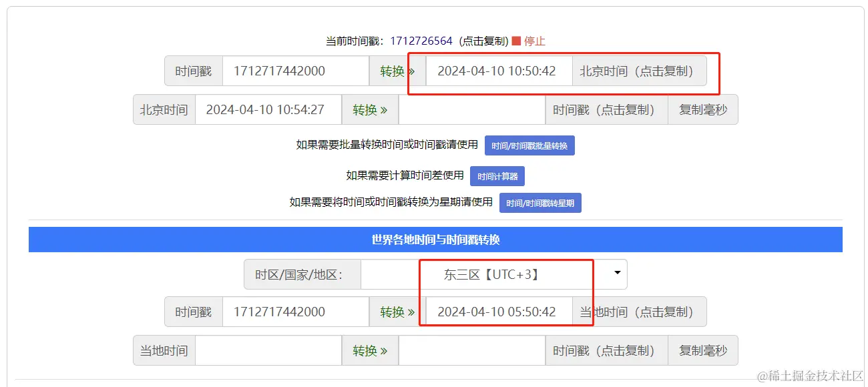Click 转换 button in the 当地时间 row
Screen dimensions: 868x387
pos(370,350)
